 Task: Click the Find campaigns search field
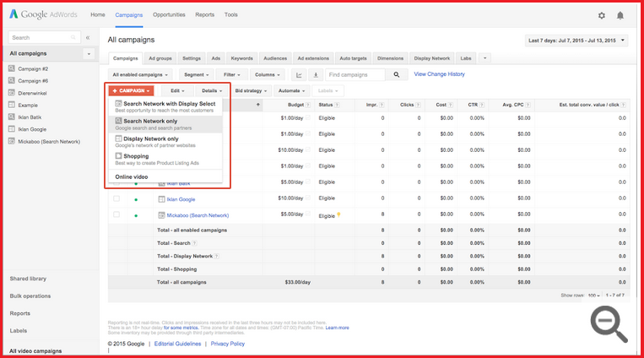(354, 75)
